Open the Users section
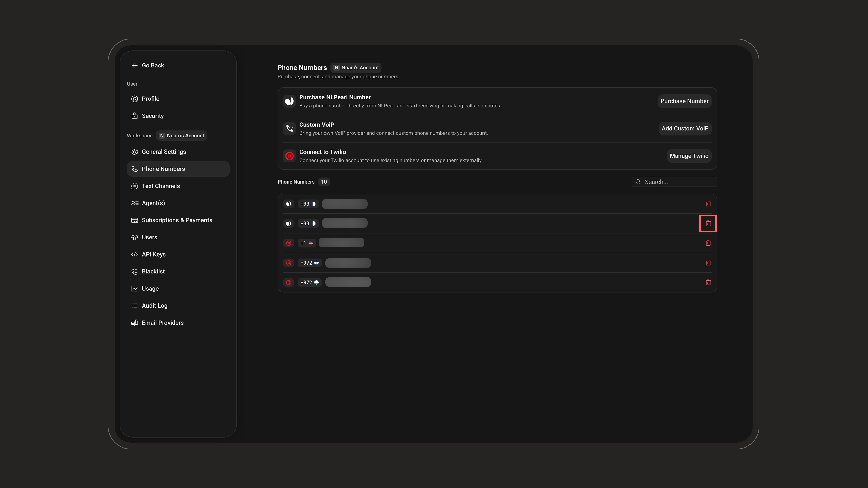The image size is (868, 488). [x=178, y=237]
